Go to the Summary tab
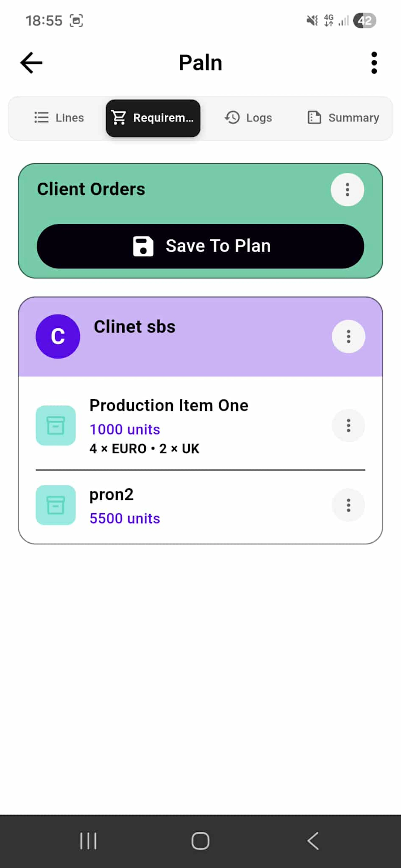The height and width of the screenshot is (868, 401). (343, 118)
